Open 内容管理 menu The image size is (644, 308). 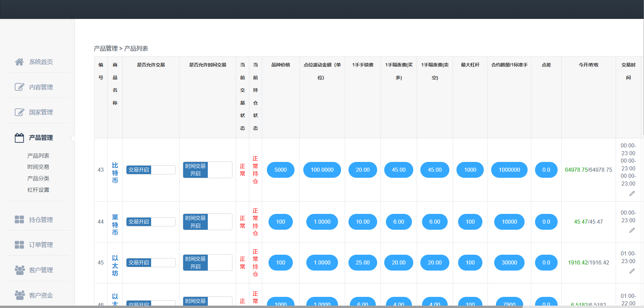(x=41, y=87)
